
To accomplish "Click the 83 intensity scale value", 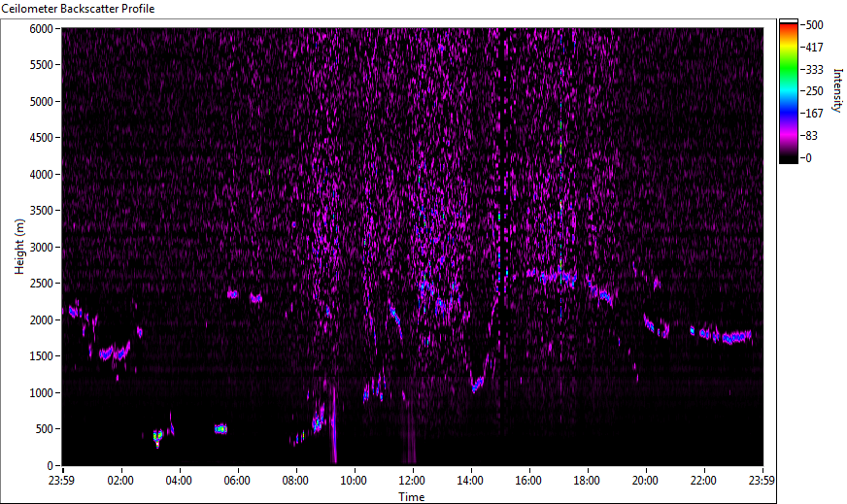I will coord(811,136).
